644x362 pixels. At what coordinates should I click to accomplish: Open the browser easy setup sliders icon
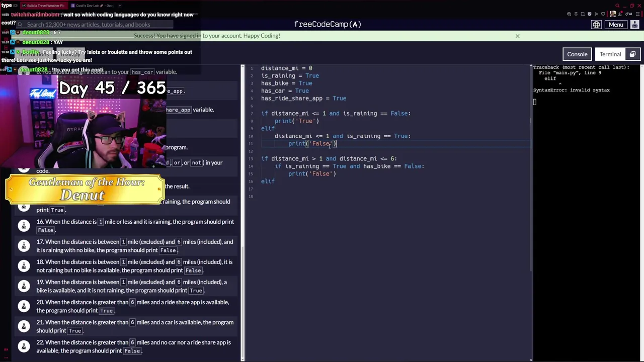pos(638,14)
